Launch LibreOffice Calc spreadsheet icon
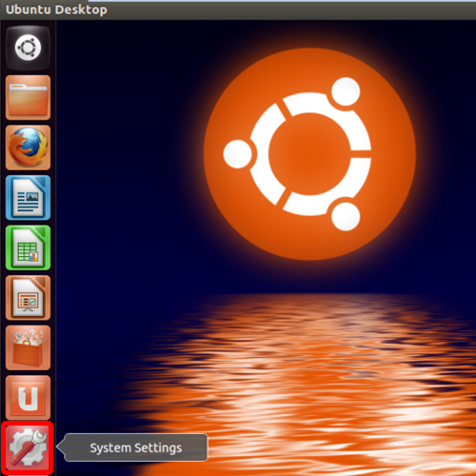The width and height of the screenshot is (476, 476). click(28, 248)
